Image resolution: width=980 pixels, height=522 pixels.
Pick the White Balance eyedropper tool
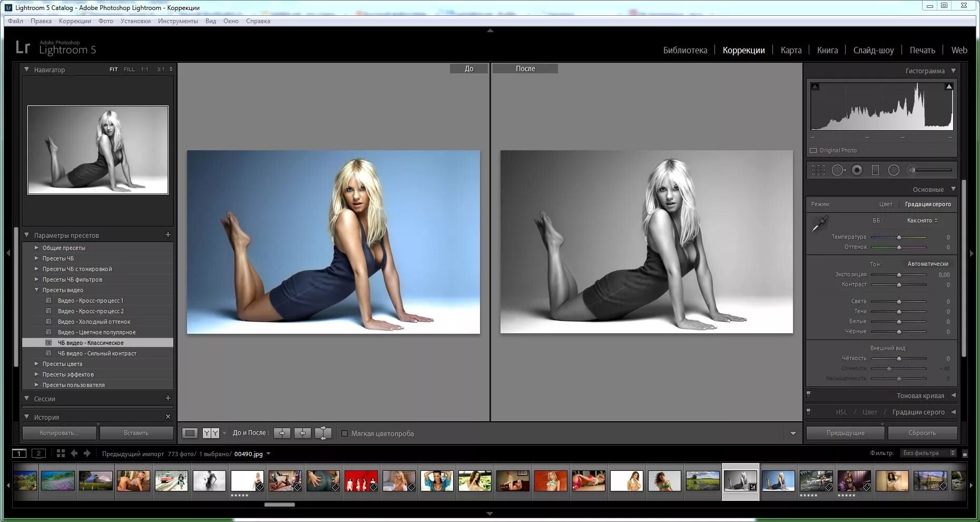coord(820,224)
